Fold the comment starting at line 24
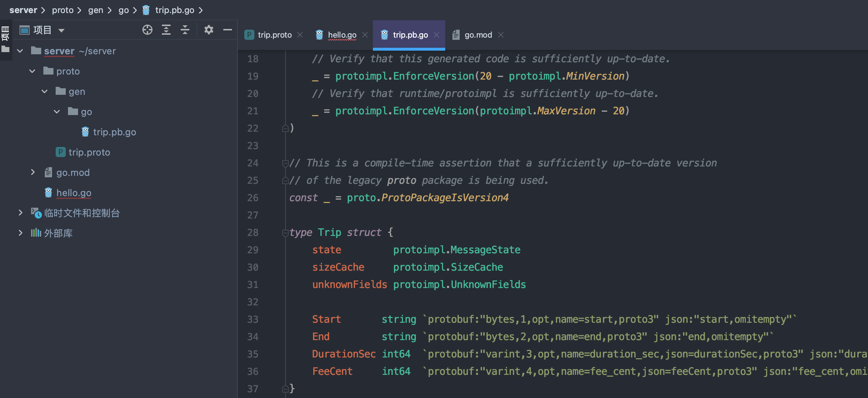868x398 pixels. point(285,163)
